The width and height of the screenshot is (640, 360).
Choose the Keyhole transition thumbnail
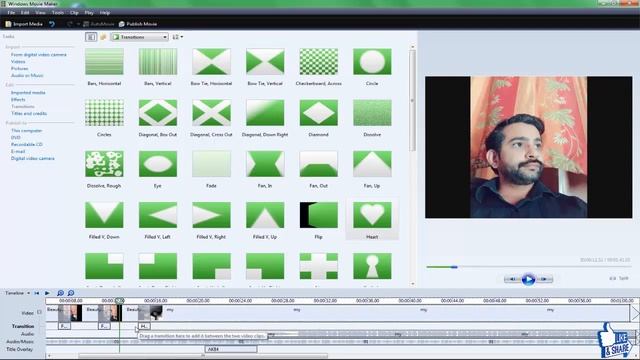click(x=372, y=266)
